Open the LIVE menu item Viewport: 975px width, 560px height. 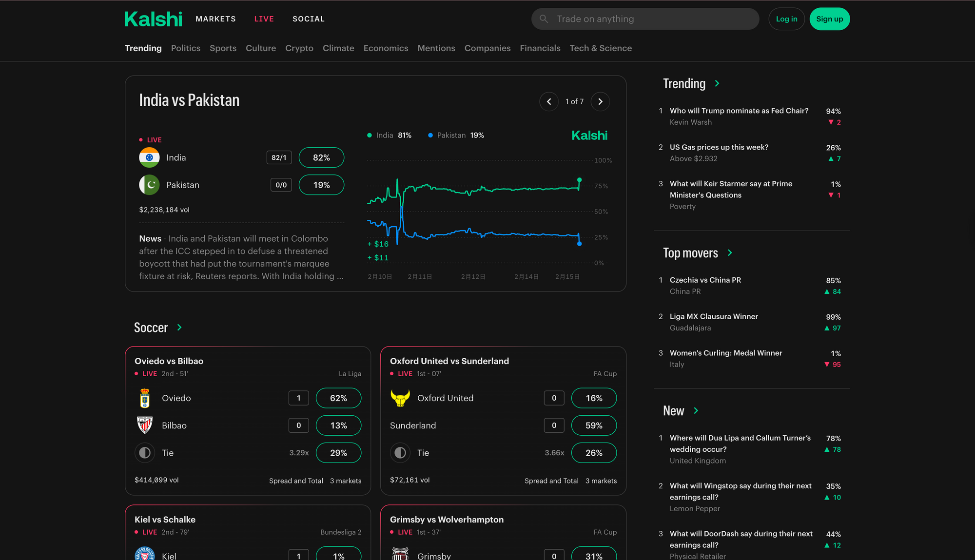(264, 19)
